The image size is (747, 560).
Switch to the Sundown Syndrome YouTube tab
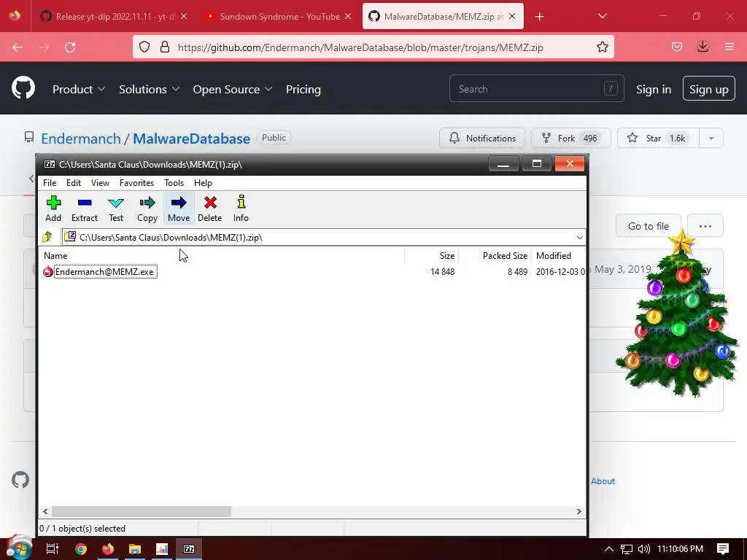pyautogui.click(x=279, y=17)
